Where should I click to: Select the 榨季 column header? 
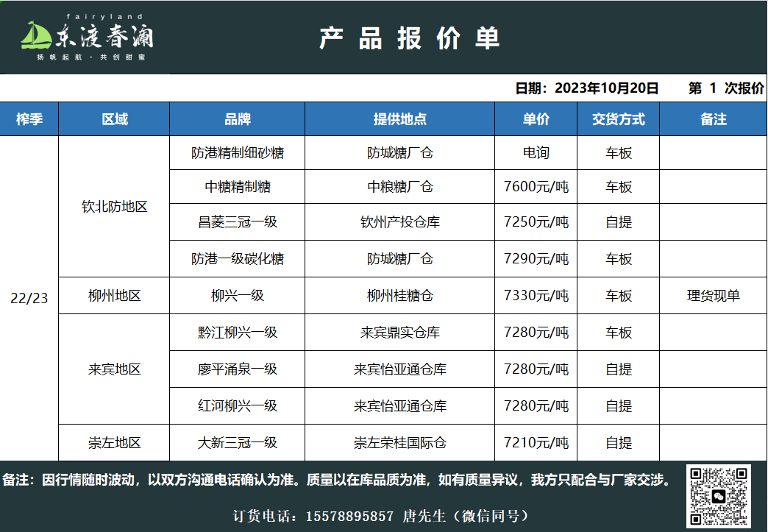pyautogui.click(x=29, y=119)
